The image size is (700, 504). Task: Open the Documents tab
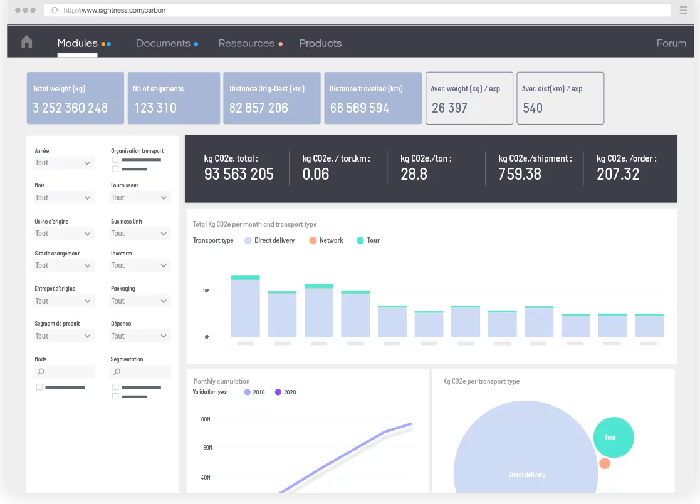(x=163, y=43)
